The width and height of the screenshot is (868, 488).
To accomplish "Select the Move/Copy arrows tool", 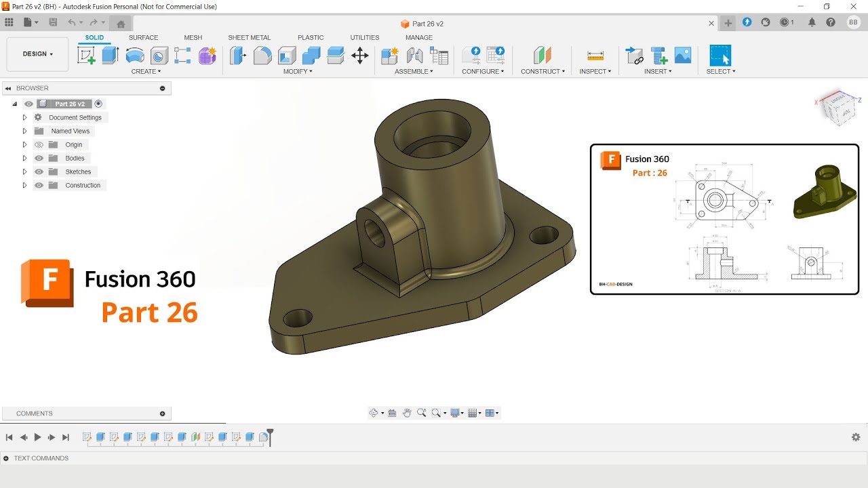I will tap(360, 56).
